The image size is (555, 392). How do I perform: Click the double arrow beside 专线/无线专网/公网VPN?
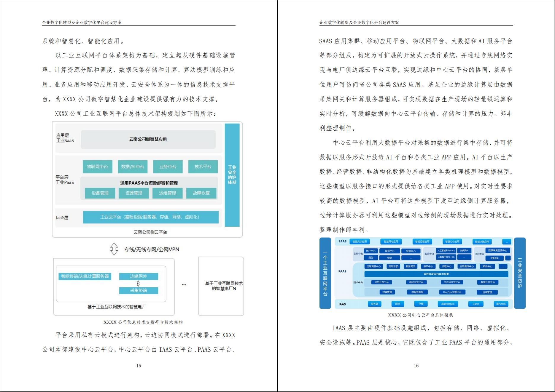pos(114,249)
